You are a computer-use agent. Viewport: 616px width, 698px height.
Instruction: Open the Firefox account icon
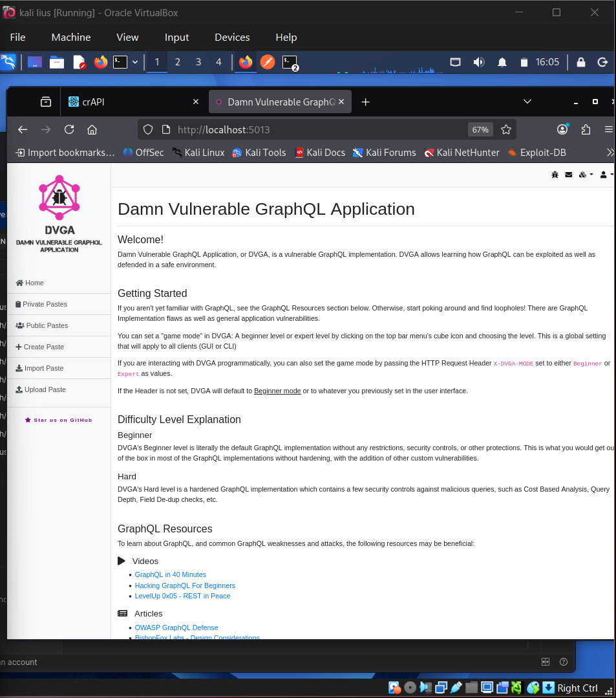tap(562, 129)
